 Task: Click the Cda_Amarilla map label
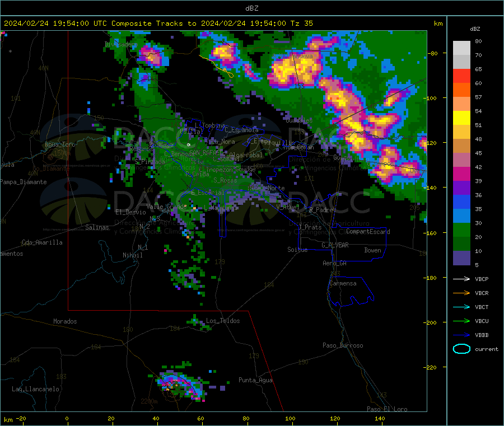coord(42,242)
